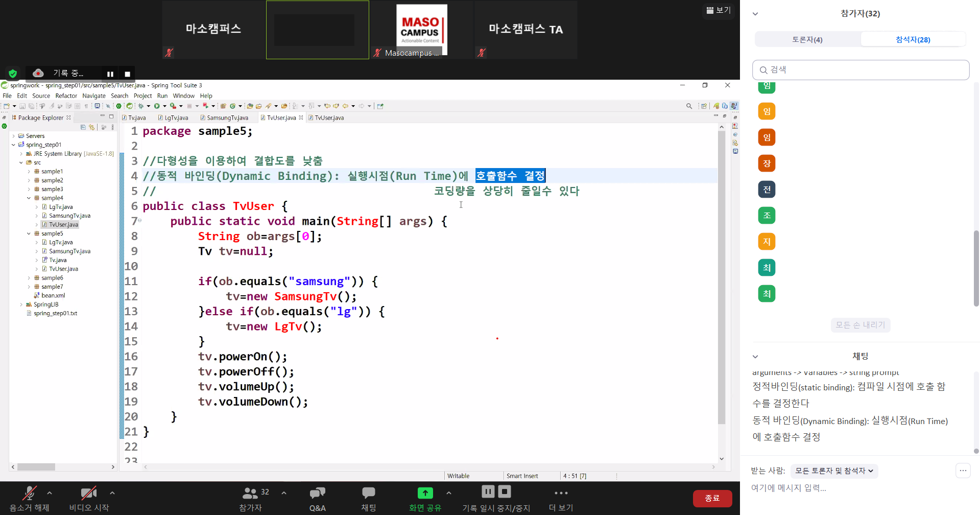Unmute the microphone in Zoom
The image size is (980, 515).
pos(29,493)
